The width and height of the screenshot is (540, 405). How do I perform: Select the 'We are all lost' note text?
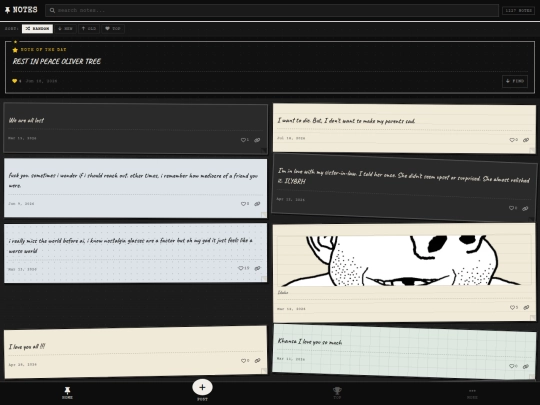[26, 120]
